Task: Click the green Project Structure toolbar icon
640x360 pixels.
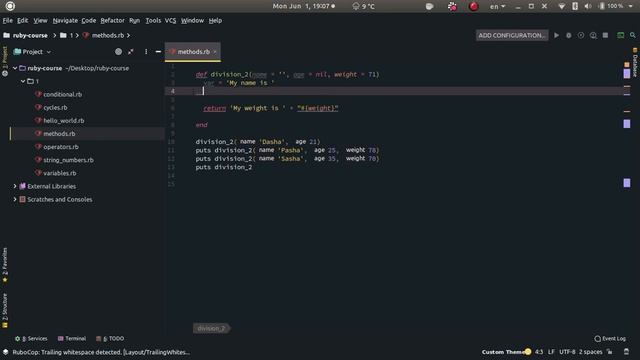Action: point(620,36)
